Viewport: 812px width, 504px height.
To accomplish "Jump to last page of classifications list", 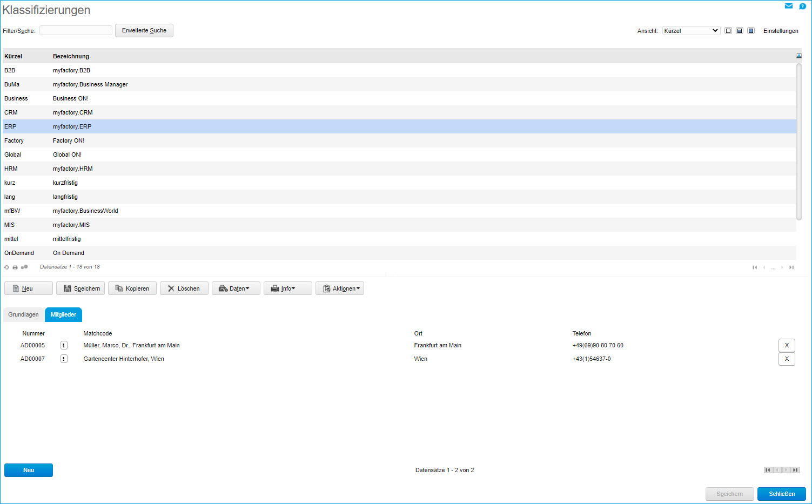I will coord(791,267).
